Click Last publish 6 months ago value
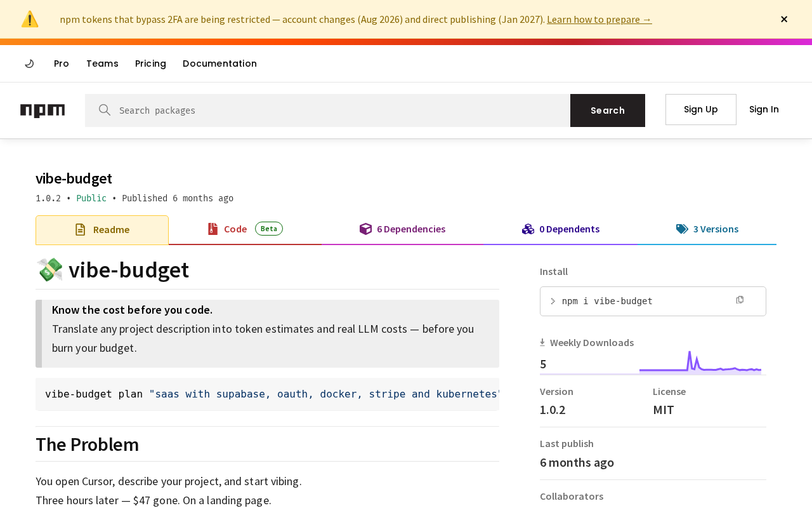This screenshot has width=812, height=508. click(577, 462)
